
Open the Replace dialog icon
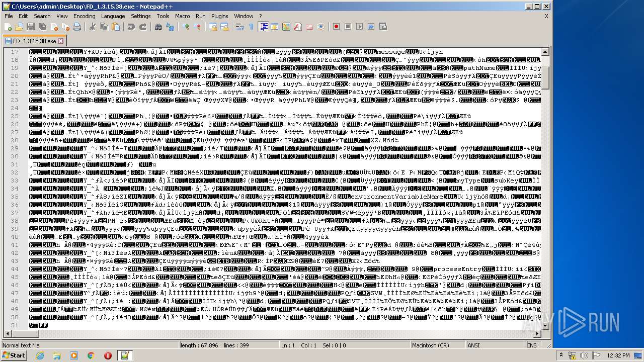pos(170,27)
